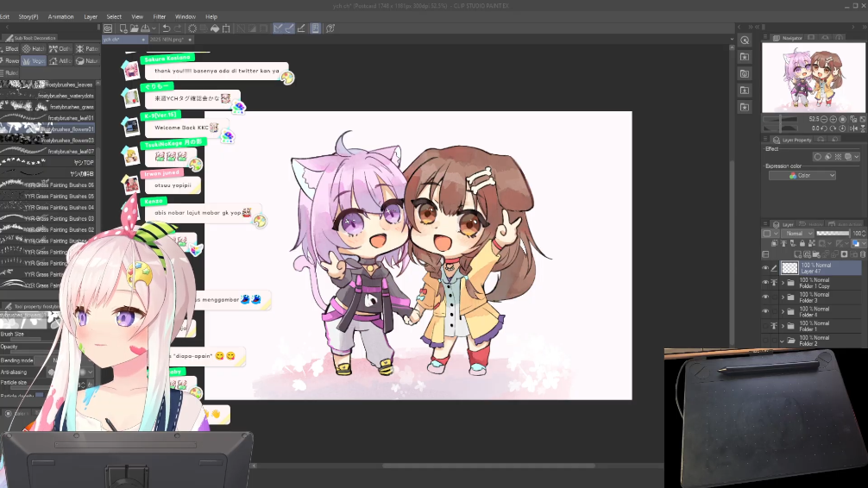Open the Layer menu
This screenshot has height=488, width=868.
point(91,16)
